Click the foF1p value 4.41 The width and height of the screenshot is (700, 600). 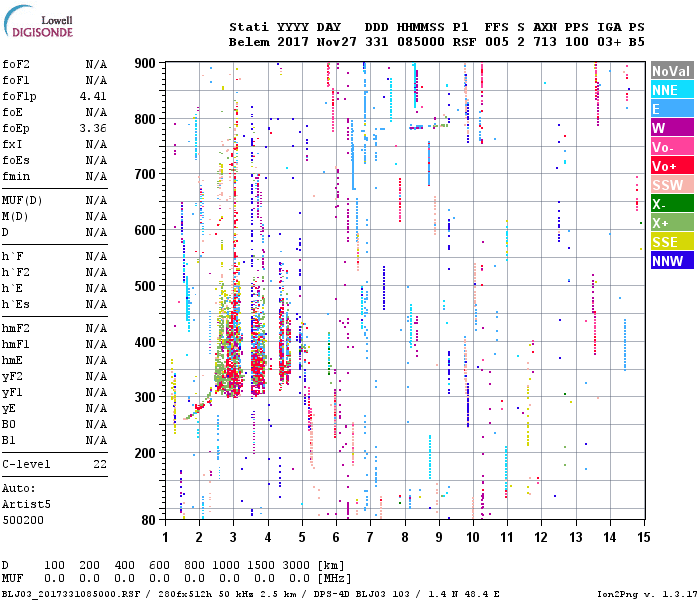(x=93, y=96)
